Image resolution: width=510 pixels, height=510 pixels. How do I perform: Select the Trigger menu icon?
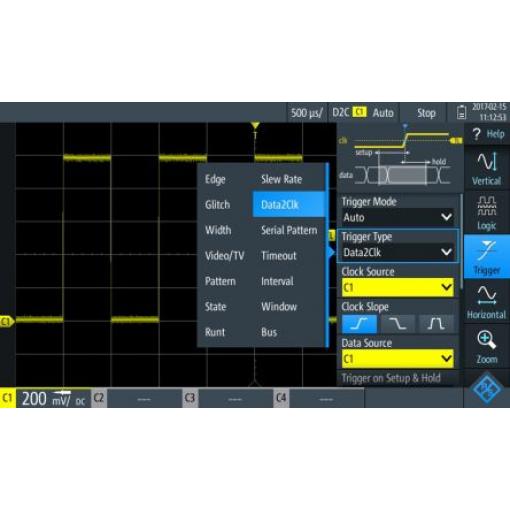(487, 256)
